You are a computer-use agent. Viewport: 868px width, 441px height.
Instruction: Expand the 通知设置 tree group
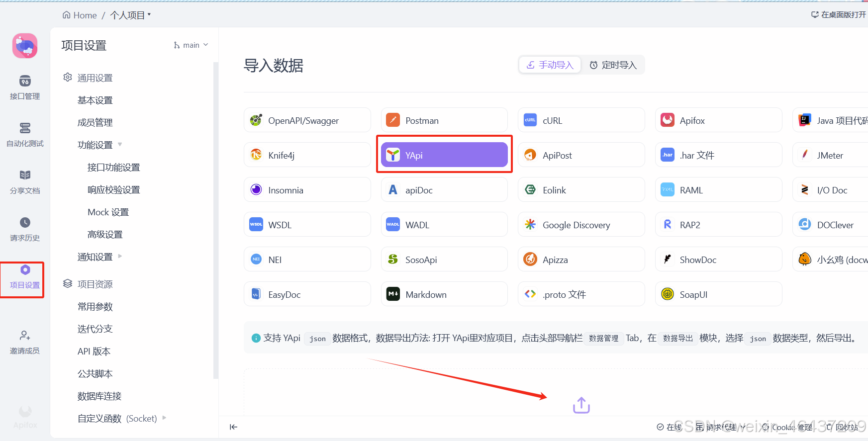pyautogui.click(x=120, y=257)
